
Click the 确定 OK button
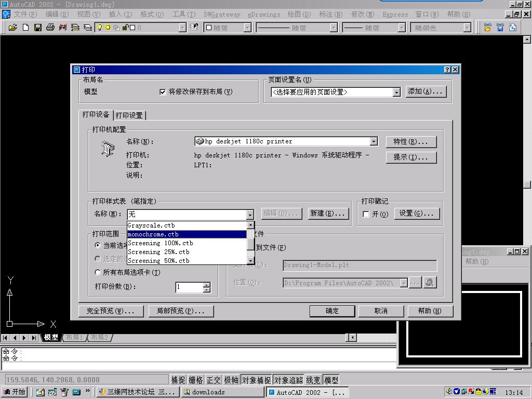pyautogui.click(x=332, y=311)
